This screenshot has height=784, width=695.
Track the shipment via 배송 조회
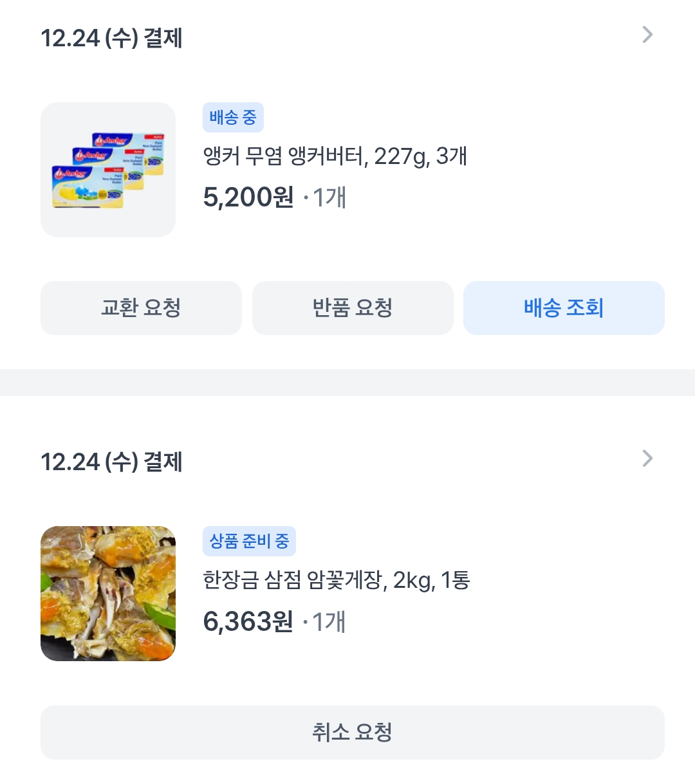click(564, 308)
